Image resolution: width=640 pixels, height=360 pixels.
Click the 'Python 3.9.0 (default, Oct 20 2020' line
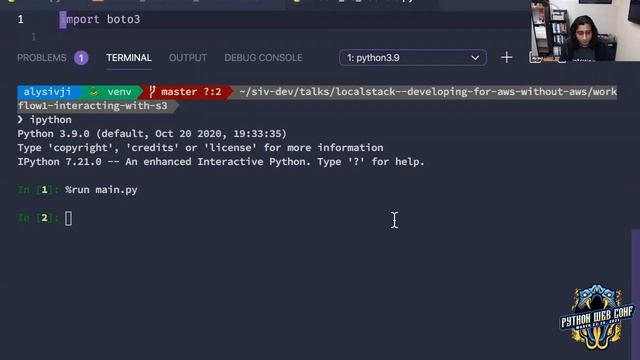click(x=152, y=134)
